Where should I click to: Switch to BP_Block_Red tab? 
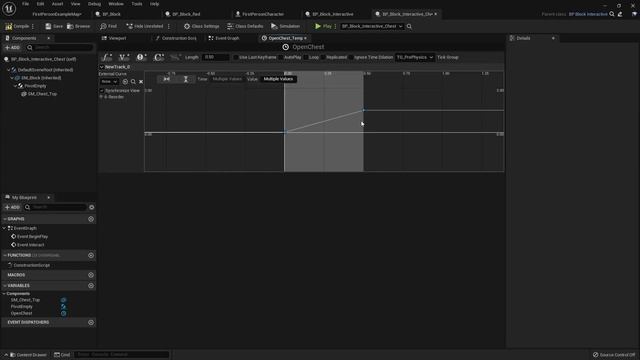click(x=182, y=14)
